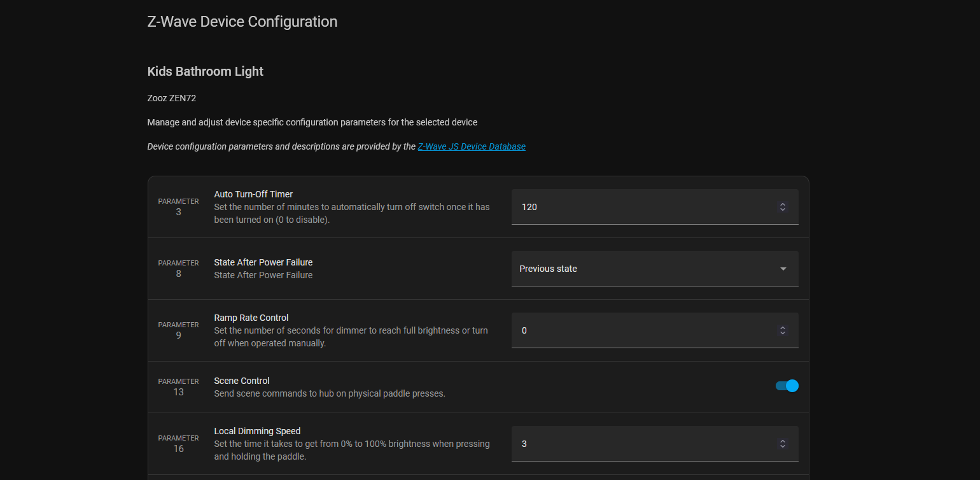Decrease the Ramp Rate Control value

point(783,334)
